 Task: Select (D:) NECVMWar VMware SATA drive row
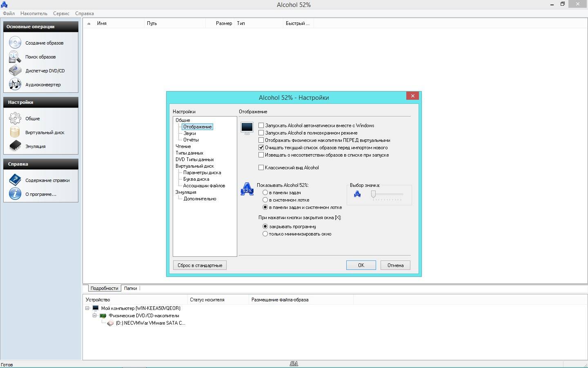pyautogui.click(x=150, y=323)
